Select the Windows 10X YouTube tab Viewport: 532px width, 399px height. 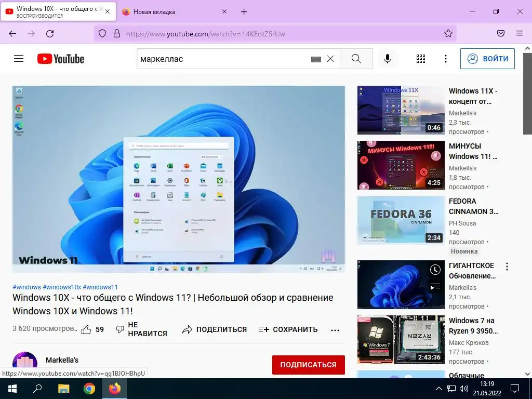pyautogui.click(x=58, y=12)
